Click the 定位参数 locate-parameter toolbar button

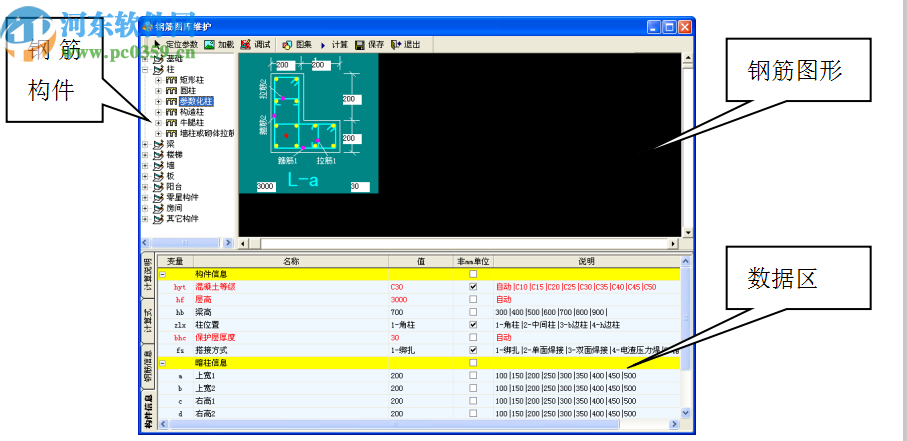coord(176,45)
